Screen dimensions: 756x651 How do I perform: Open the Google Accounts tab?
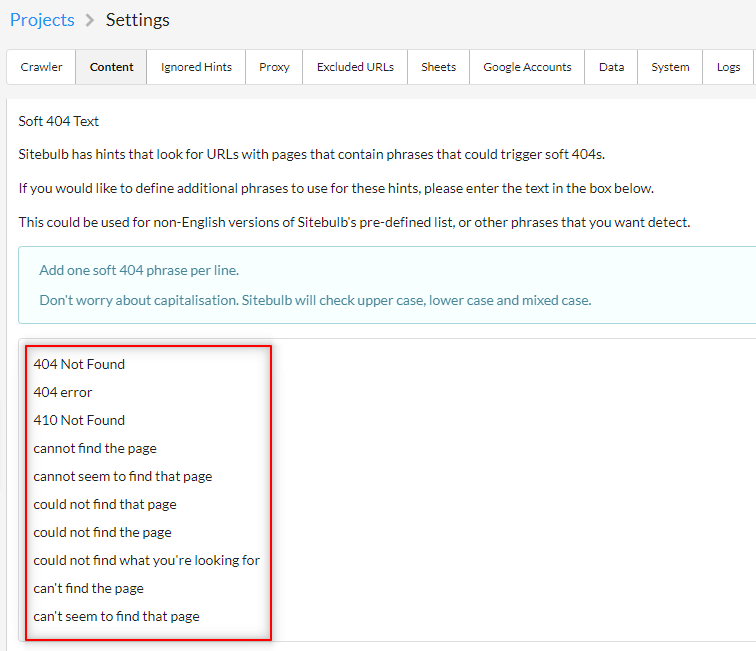coord(527,67)
